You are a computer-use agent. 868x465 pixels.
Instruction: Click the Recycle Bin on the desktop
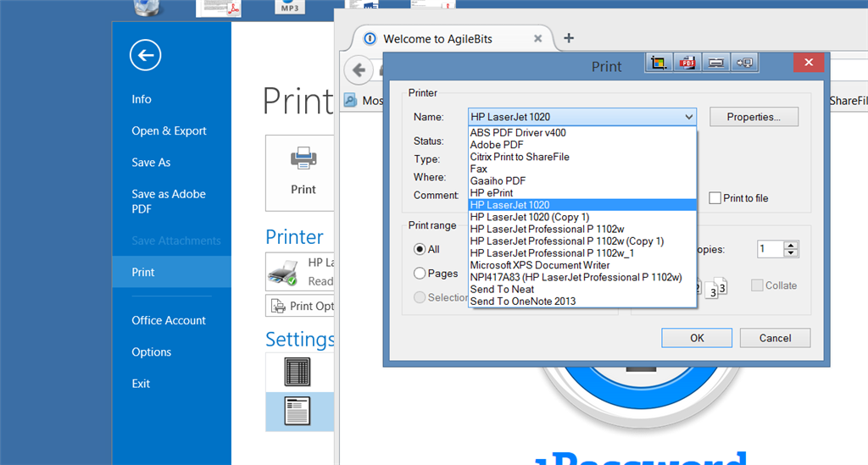[x=147, y=7]
